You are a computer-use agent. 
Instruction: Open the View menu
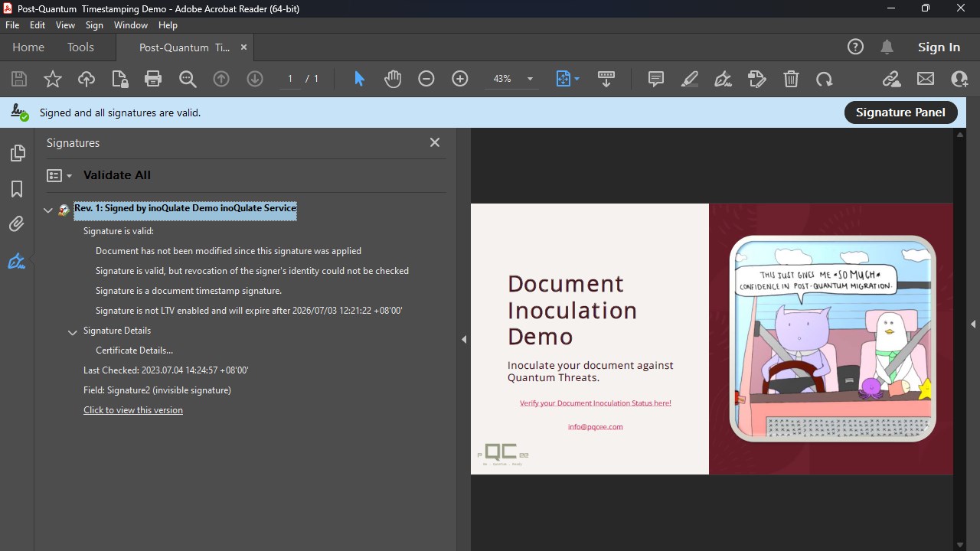pos(65,25)
